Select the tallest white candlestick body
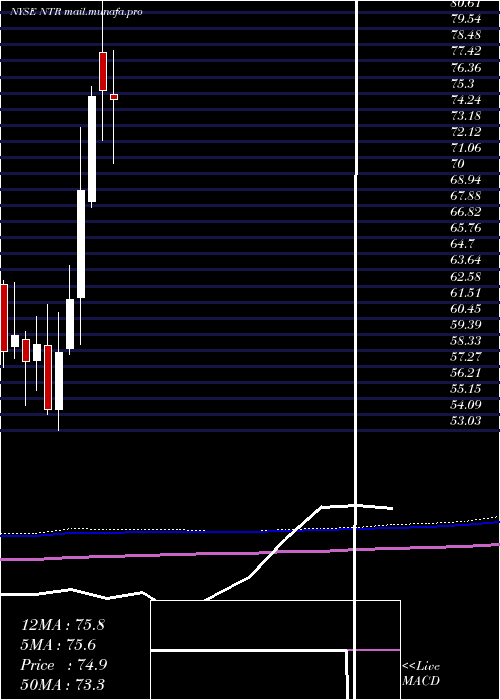500x700 pixels. (x=81, y=244)
